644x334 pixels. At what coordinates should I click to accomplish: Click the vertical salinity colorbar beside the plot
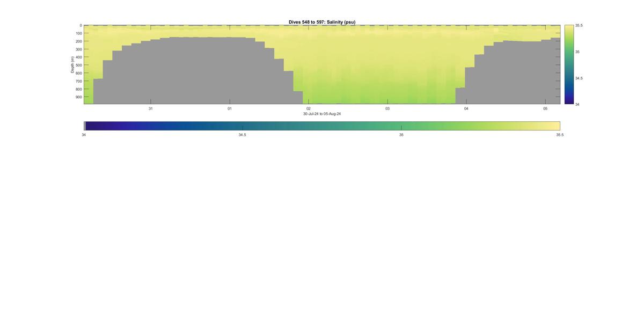pyautogui.click(x=569, y=64)
